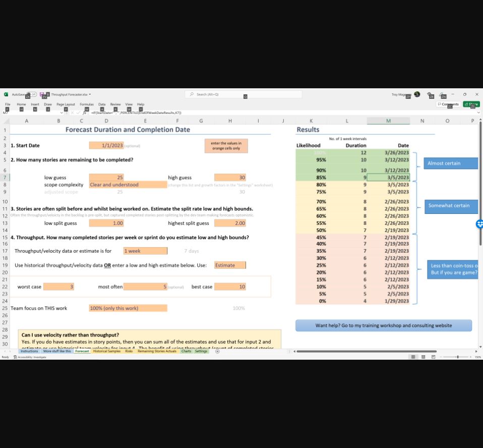Image resolution: width=483 pixels, height=448 pixels.
Task: Open the File menu tab
Action: tap(8, 104)
